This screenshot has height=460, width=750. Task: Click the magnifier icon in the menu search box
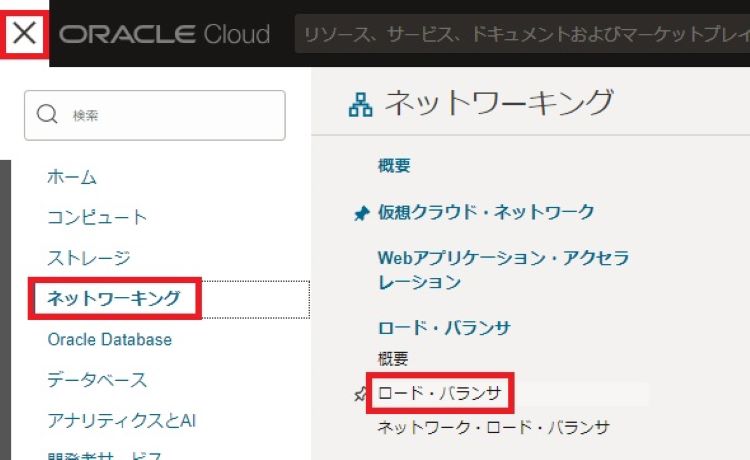click(47, 115)
